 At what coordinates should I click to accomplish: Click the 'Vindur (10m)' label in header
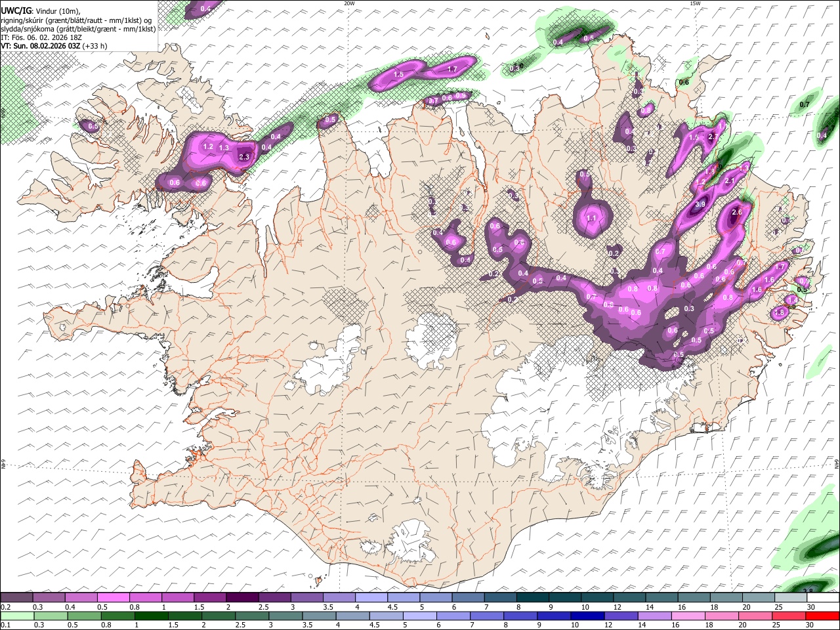(58, 11)
